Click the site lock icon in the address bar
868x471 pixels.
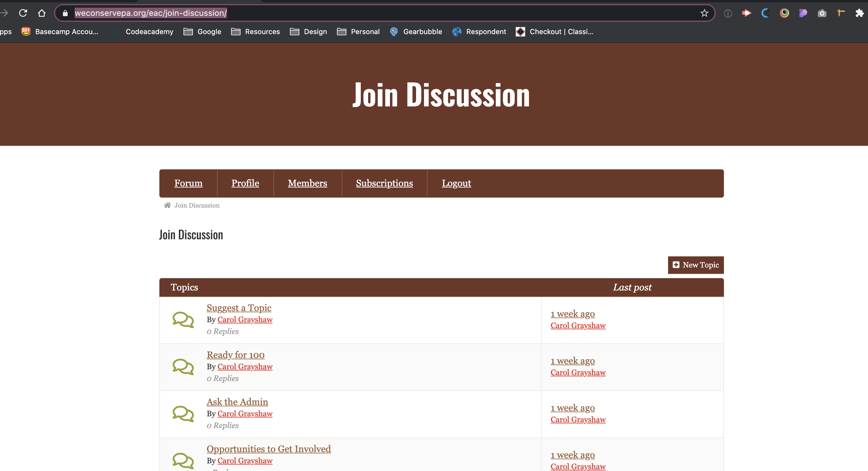pyautogui.click(x=65, y=13)
